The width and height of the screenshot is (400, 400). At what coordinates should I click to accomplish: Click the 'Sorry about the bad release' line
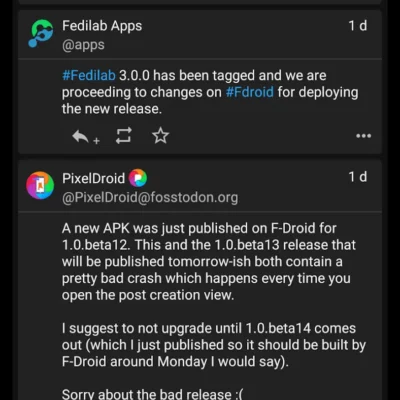coord(152,394)
